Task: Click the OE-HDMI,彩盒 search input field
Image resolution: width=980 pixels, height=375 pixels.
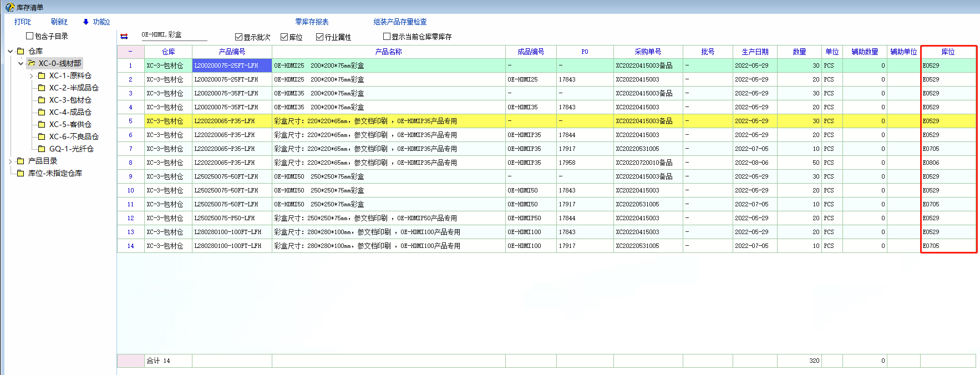Action: 173,35
